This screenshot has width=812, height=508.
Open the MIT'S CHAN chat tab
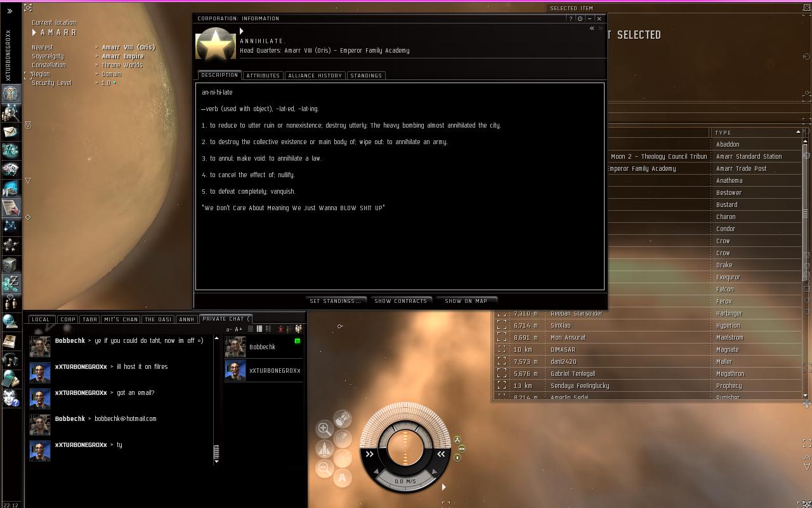point(121,319)
